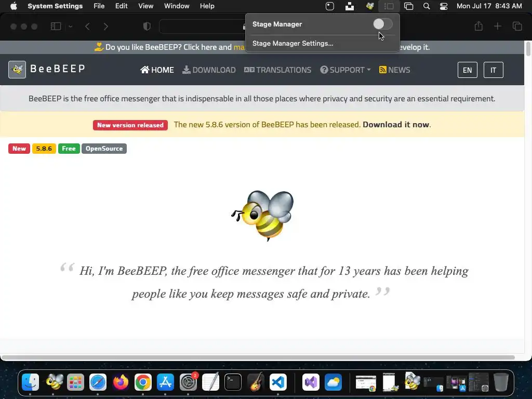Toggle the Stage Manager switch
Image resolution: width=532 pixels, height=399 pixels.
pyautogui.click(x=383, y=24)
